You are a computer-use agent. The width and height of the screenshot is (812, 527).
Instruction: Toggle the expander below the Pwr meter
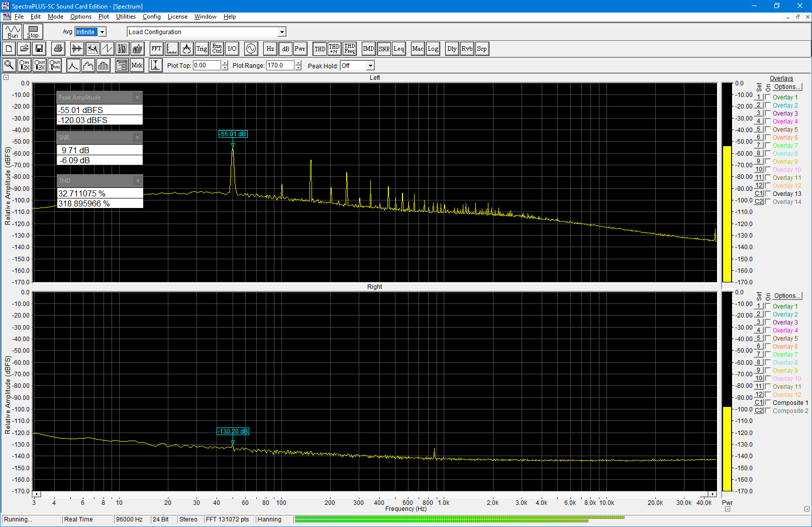point(727,509)
